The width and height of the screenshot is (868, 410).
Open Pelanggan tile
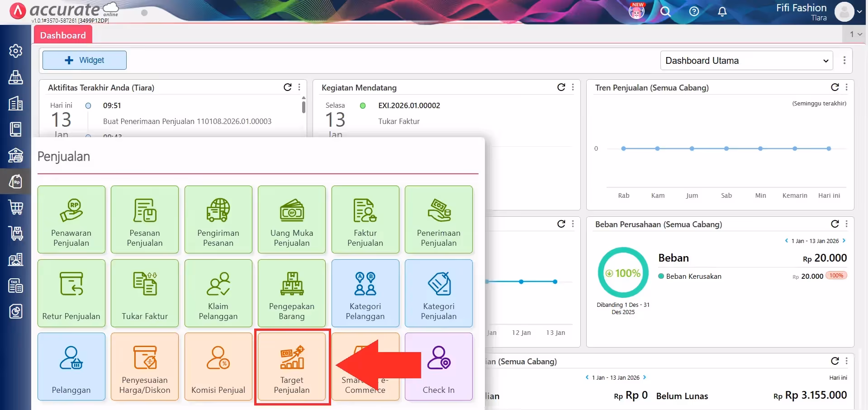click(71, 367)
